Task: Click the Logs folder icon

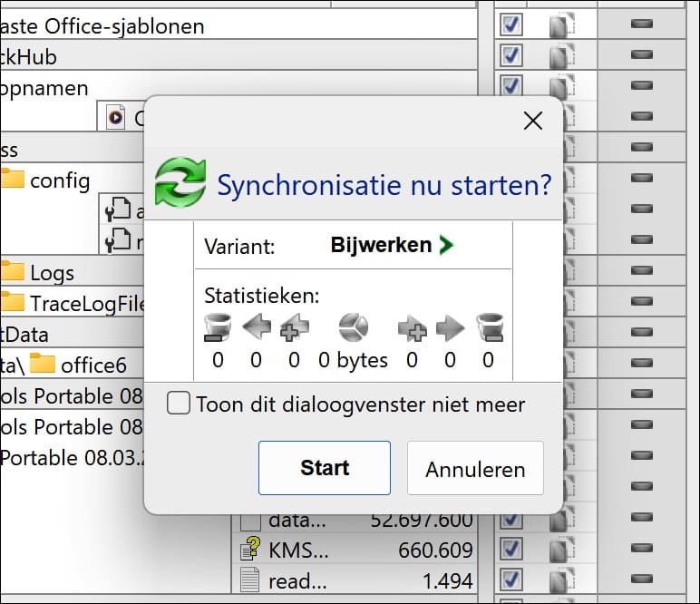Action: point(12,270)
